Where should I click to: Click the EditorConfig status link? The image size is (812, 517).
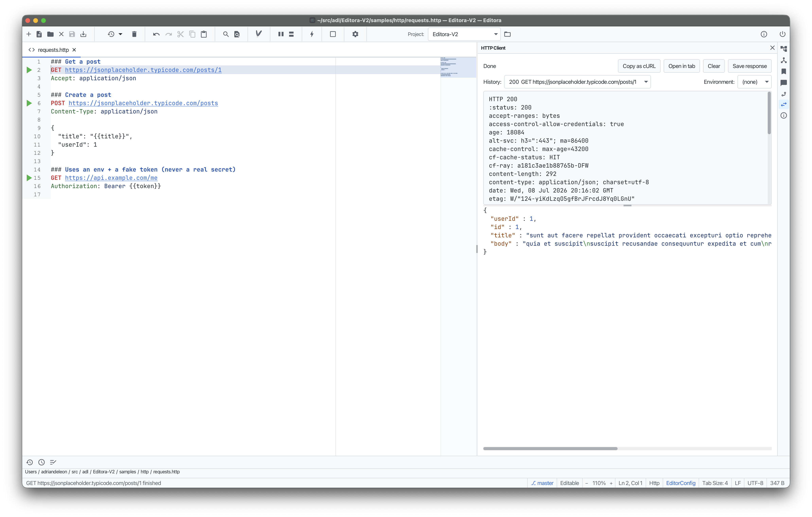(680, 483)
